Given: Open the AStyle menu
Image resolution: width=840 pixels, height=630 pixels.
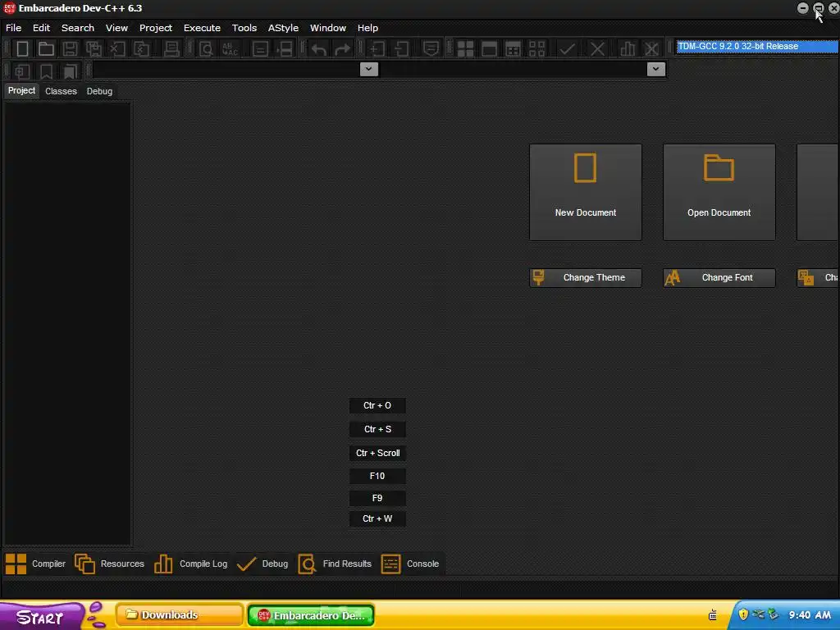Looking at the screenshot, I should (x=283, y=28).
